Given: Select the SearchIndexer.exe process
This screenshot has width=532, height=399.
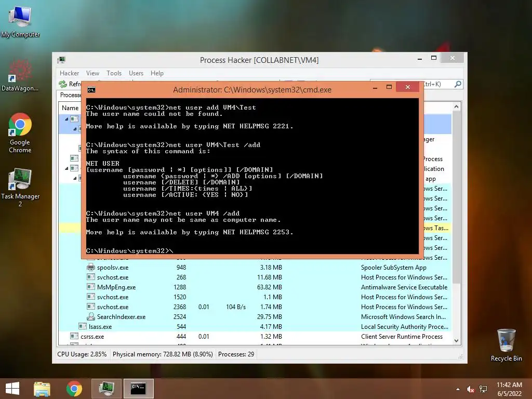Looking at the screenshot, I should click(x=255, y=316).
